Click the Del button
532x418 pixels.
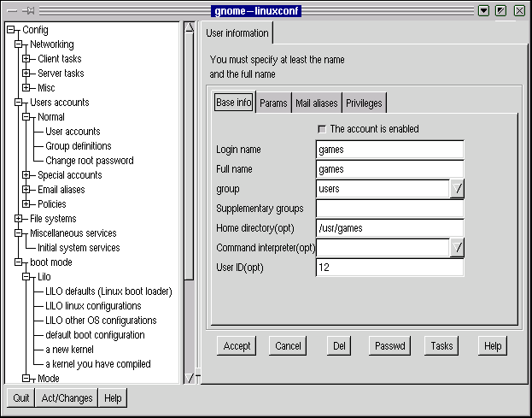pos(339,346)
